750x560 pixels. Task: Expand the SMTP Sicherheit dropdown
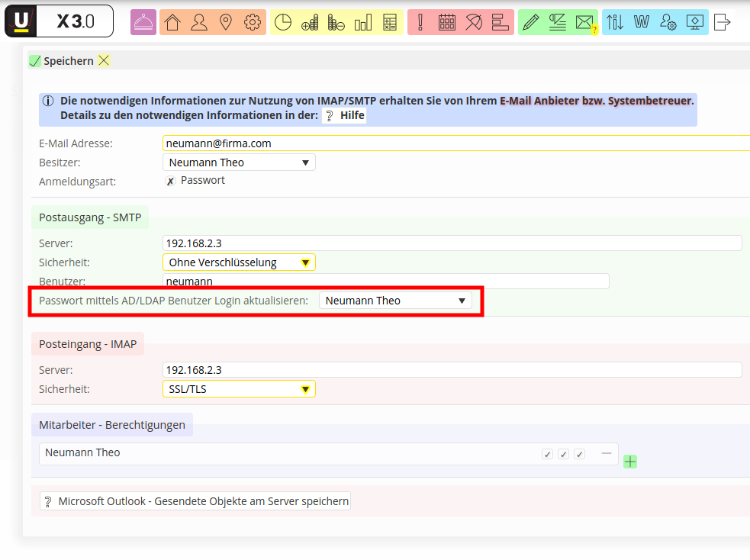click(239, 262)
